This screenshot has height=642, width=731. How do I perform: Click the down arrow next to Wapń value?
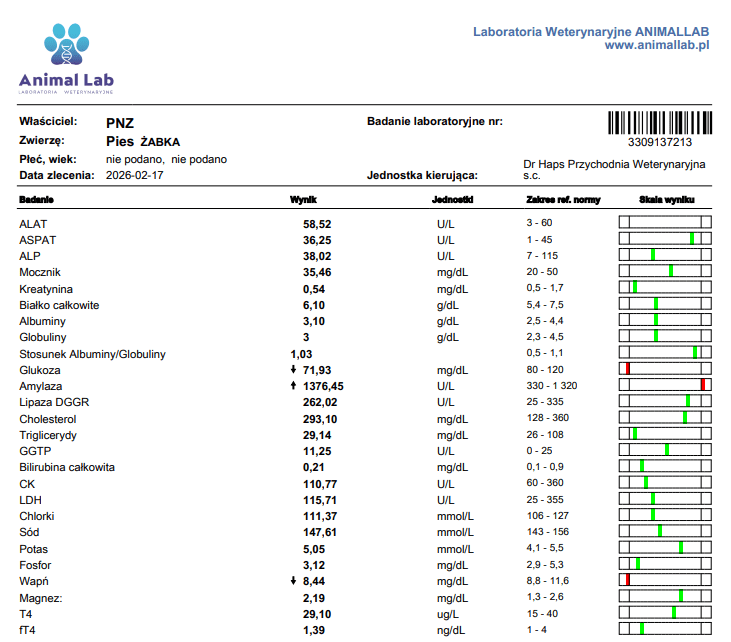click(x=293, y=580)
